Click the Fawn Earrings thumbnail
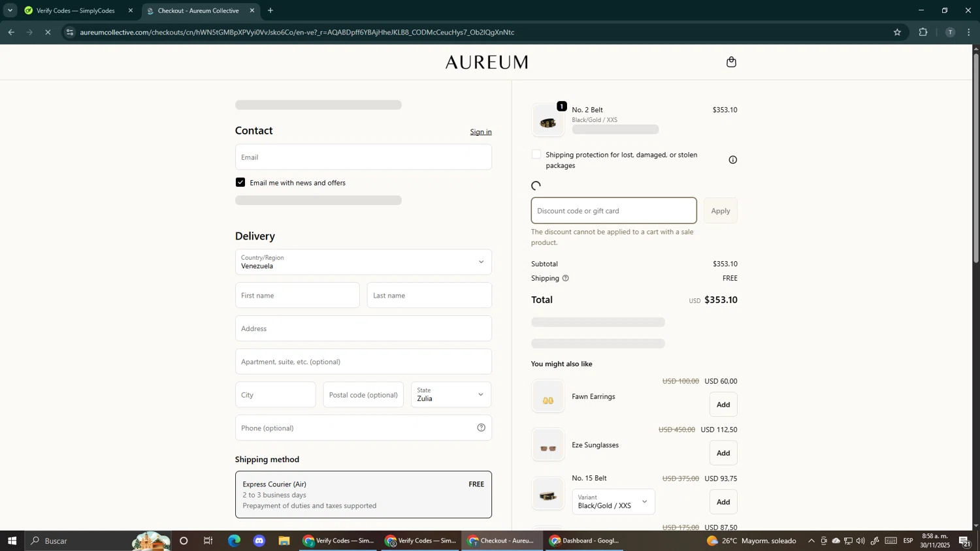The image size is (980, 551). [548, 396]
